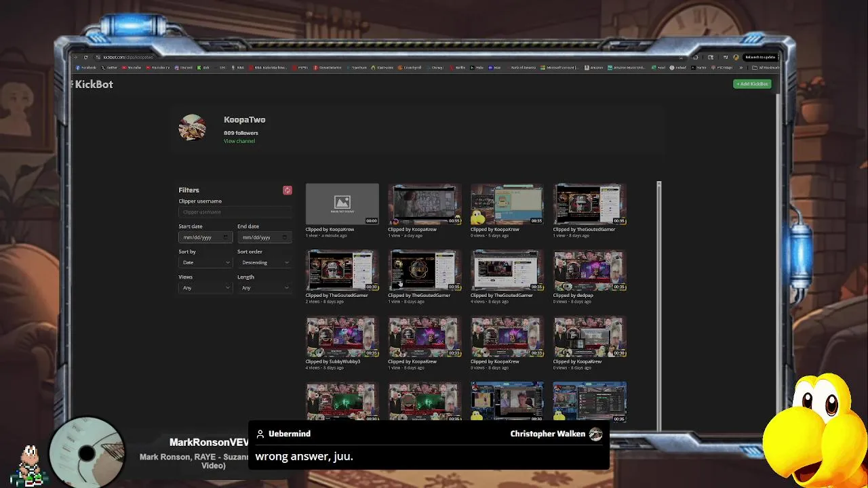Click the browser address bar
Viewport: 868px width, 488px height.
click(387, 57)
